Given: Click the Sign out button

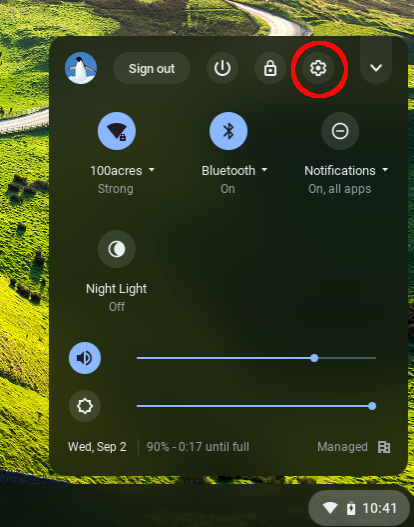Looking at the screenshot, I should pyautogui.click(x=152, y=68).
